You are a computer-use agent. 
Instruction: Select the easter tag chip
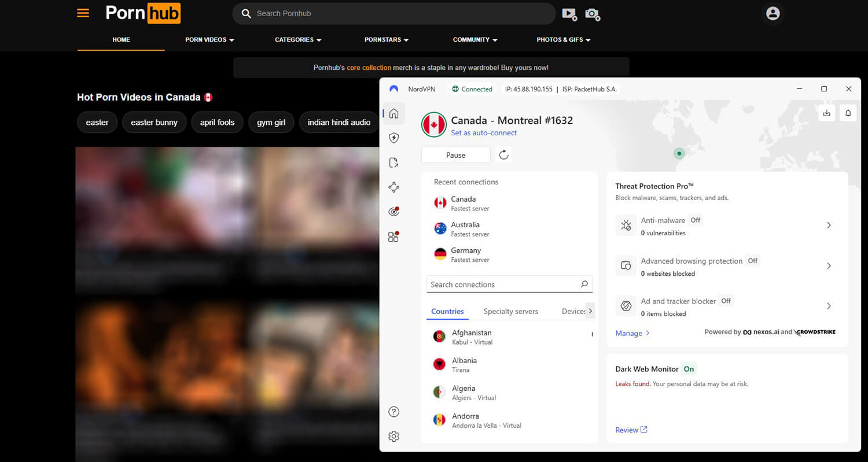point(97,123)
